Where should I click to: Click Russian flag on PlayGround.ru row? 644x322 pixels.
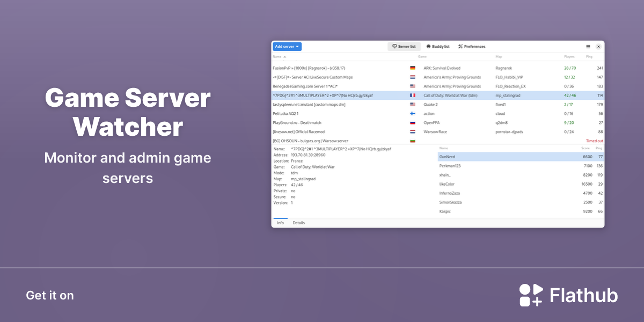pos(413,123)
